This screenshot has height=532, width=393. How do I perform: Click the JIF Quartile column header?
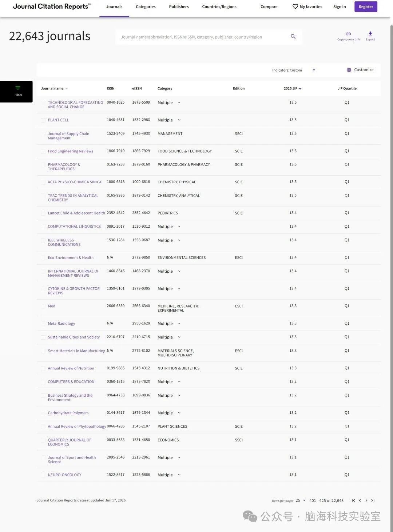(347, 88)
